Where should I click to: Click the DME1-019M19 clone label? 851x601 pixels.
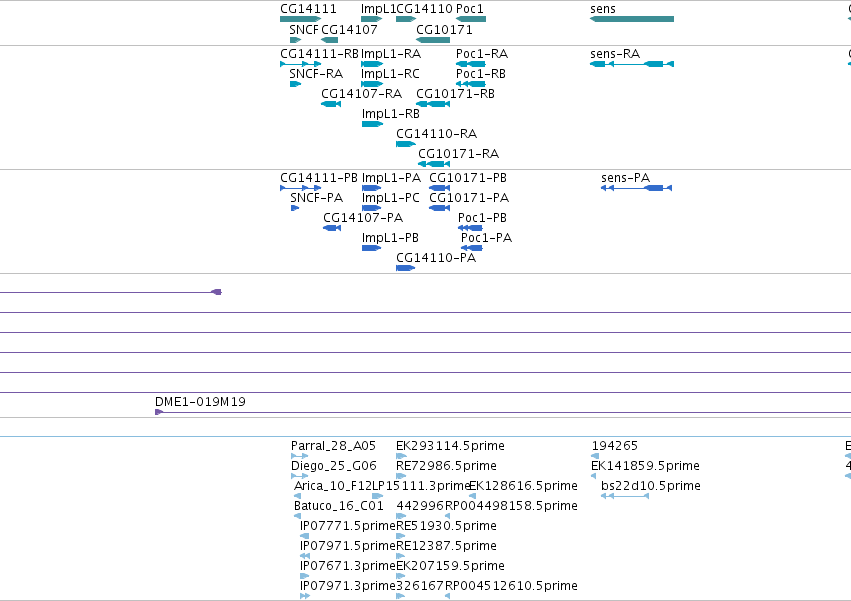(200, 402)
